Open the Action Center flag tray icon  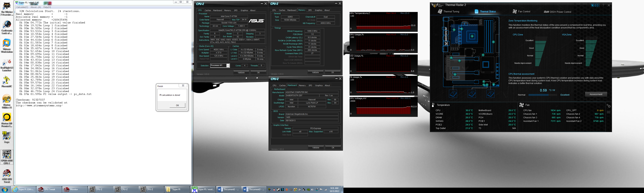pyautogui.click(x=321, y=189)
